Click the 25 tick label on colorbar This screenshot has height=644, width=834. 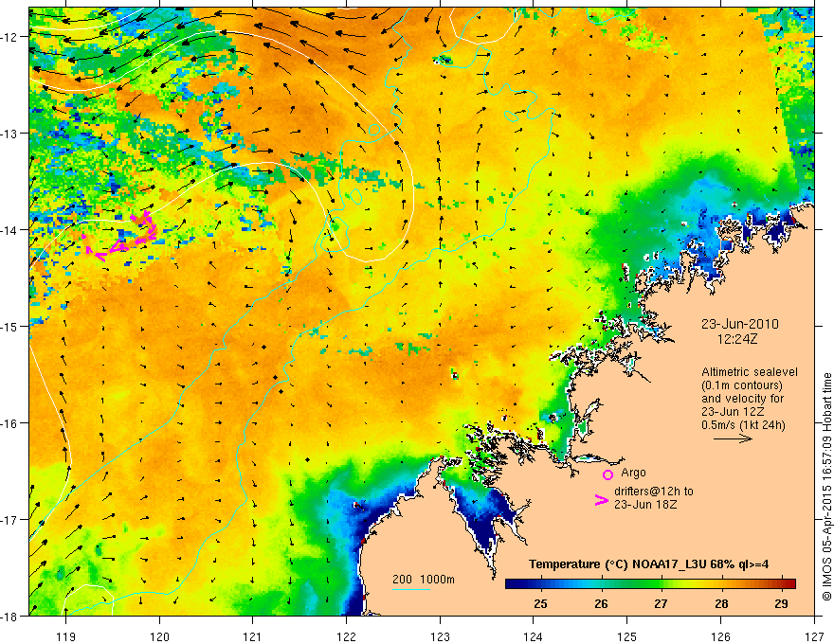click(x=541, y=603)
